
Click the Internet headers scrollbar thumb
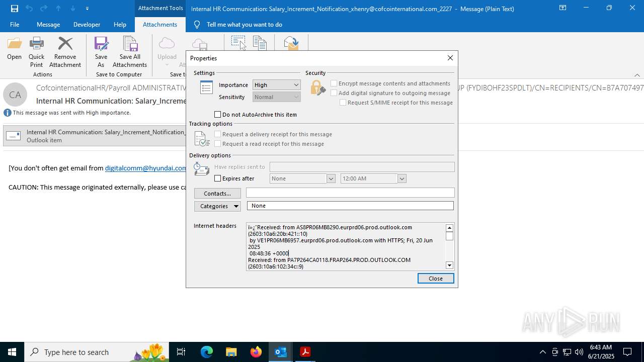tap(450, 236)
